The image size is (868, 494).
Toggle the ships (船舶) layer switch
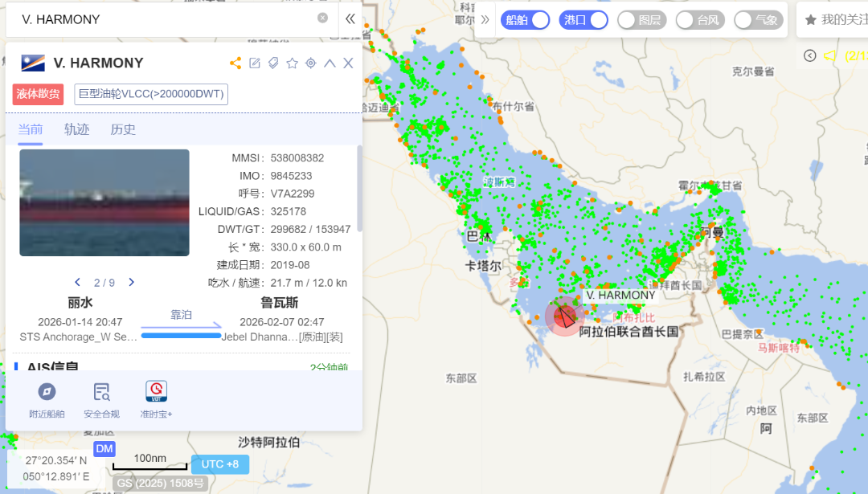526,20
